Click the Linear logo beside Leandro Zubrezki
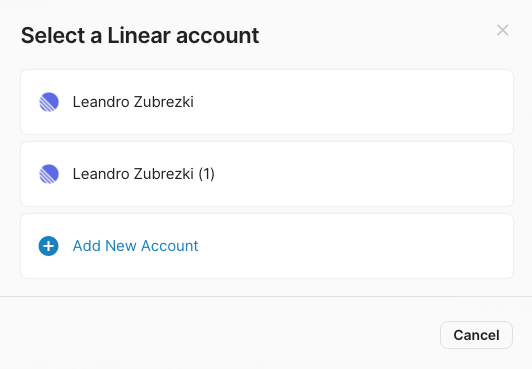 point(49,102)
